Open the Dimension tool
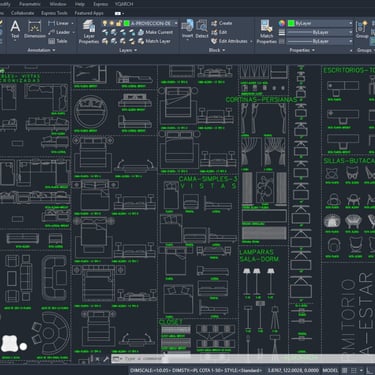Image resolution: width=375 pixels, height=375 pixels. point(35,30)
